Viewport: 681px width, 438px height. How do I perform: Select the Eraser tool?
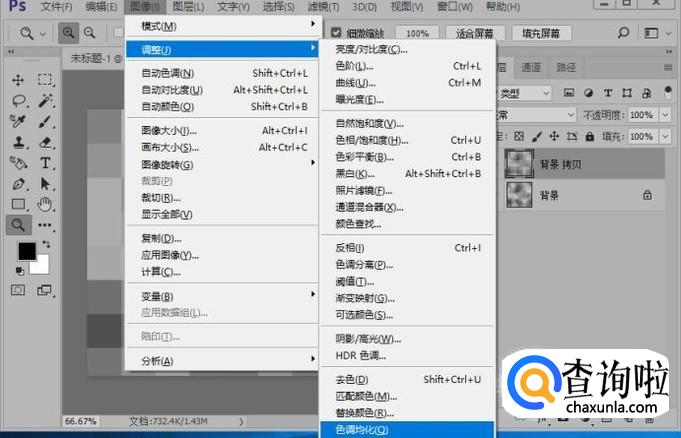tap(45, 142)
